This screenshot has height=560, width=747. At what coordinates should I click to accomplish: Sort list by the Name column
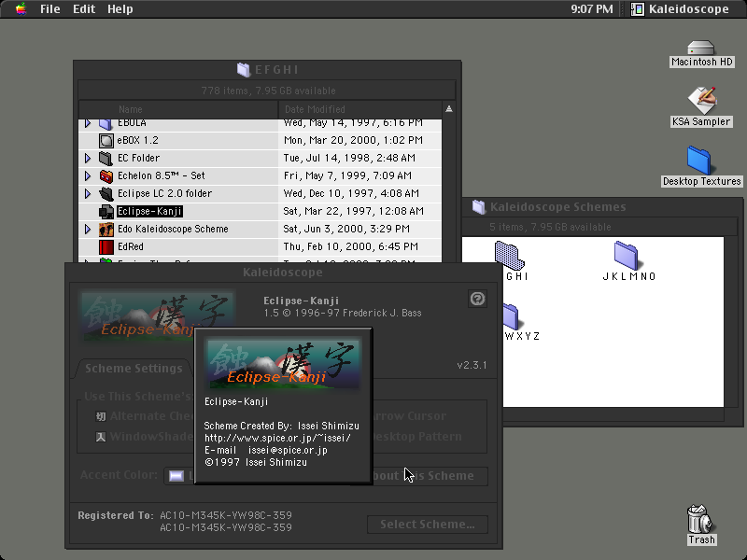[x=178, y=109]
